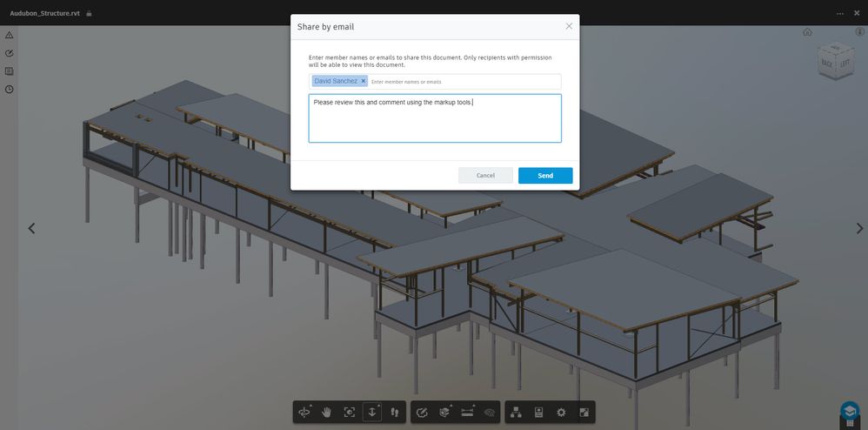
Task: Select the Measure tool
Action: pos(468,412)
